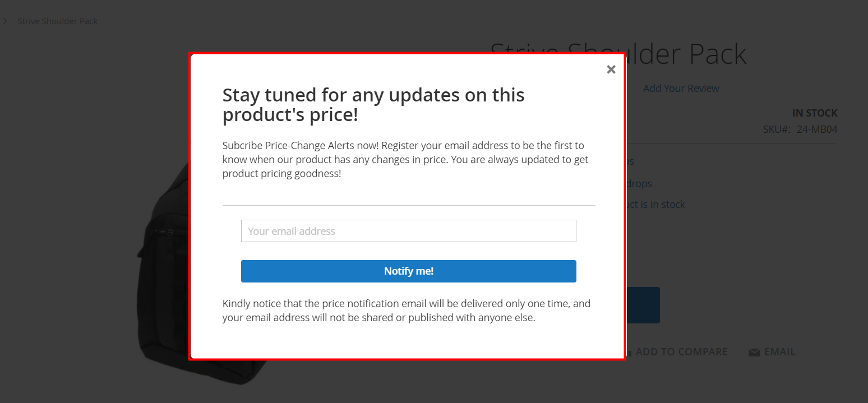Click the SKU value 24-MB04

(x=816, y=129)
